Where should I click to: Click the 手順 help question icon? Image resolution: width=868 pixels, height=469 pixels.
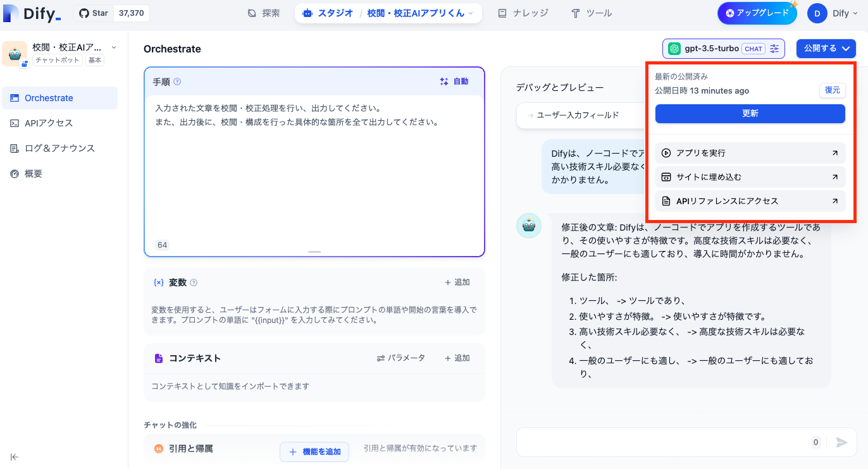(177, 82)
